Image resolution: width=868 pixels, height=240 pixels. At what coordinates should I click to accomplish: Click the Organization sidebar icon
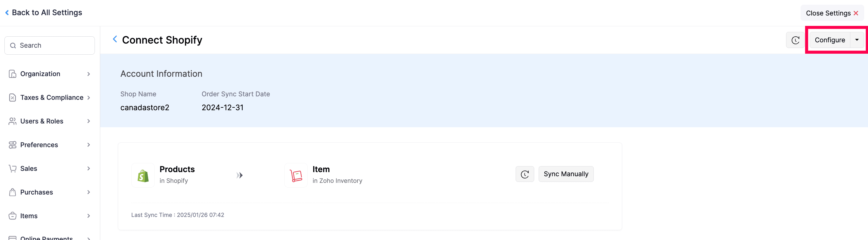click(x=13, y=74)
